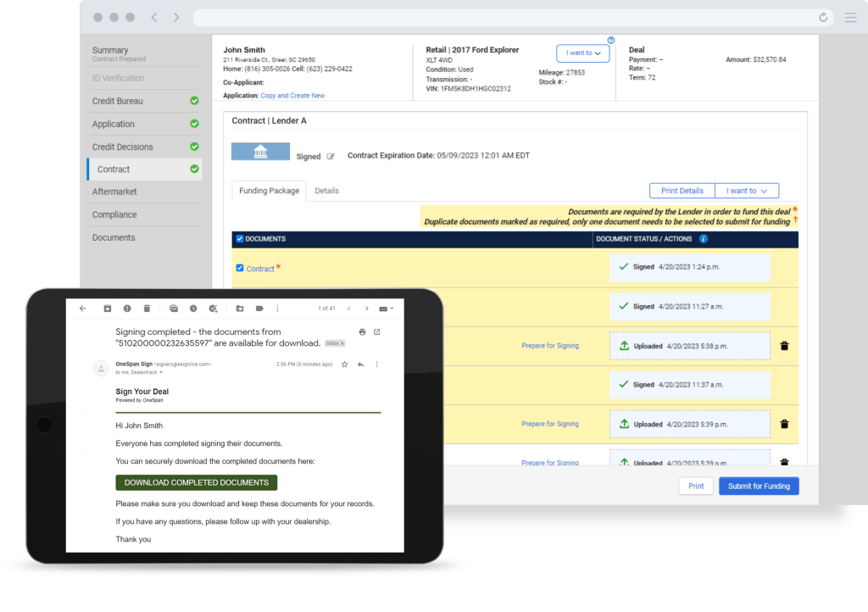Expand the vehicle I want to dropdown
This screenshot has height=612, width=868.
pos(583,53)
